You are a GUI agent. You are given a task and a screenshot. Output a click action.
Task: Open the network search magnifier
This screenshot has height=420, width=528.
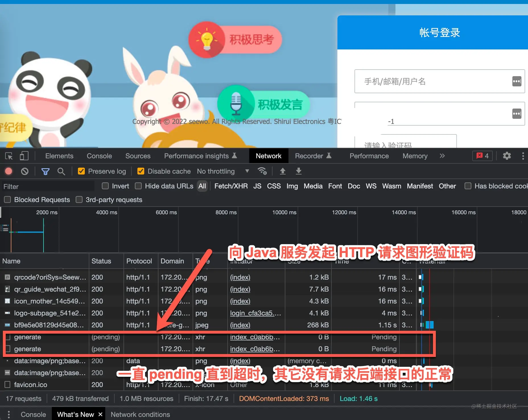[x=61, y=171]
